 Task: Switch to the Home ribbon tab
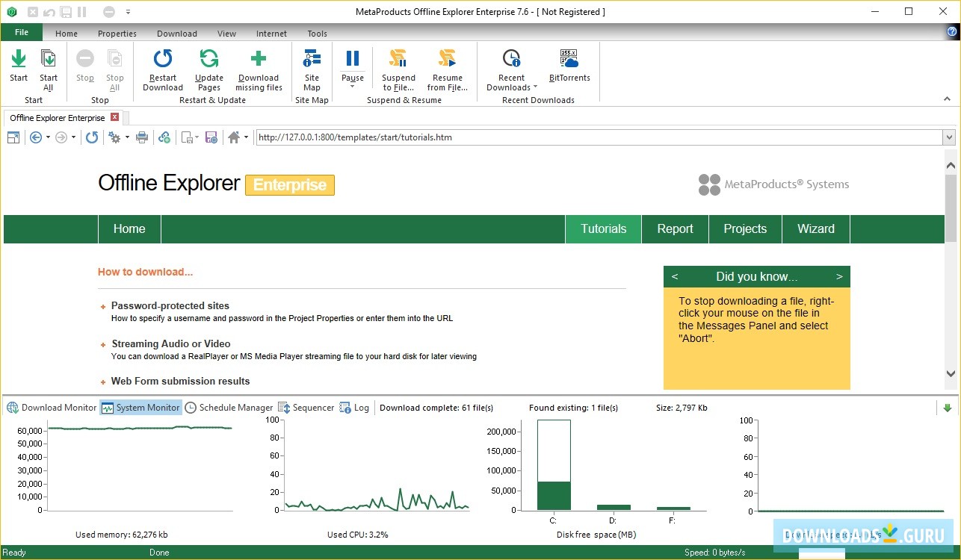[67, 34]
